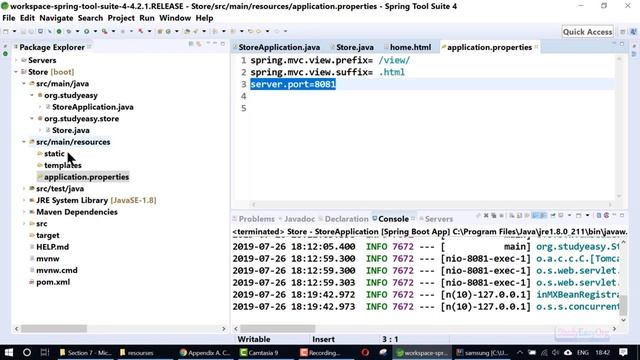Image resolution: width=640 pixels, height=360 pixels.
Task: Maximize the editor area
Action: click(622, 44)
